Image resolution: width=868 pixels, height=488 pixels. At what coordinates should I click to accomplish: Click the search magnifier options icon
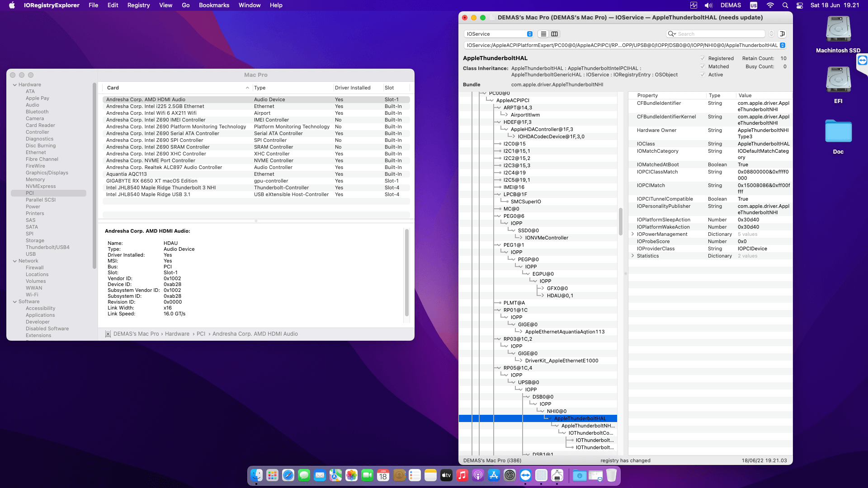pyautogui.click(x=671, y=34)
